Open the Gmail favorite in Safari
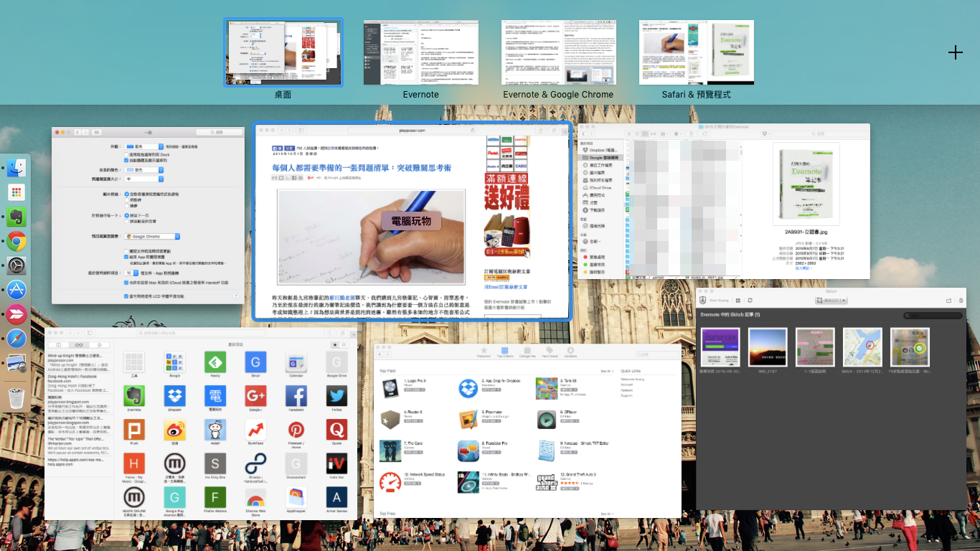 click(255, 362)
